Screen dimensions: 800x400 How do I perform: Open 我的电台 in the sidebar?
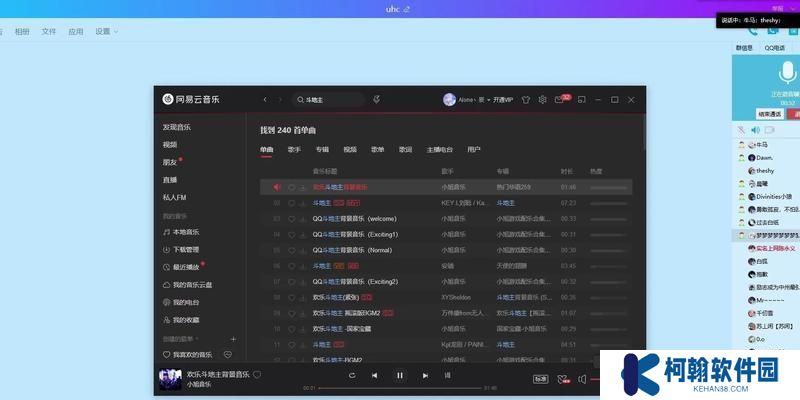181,303
